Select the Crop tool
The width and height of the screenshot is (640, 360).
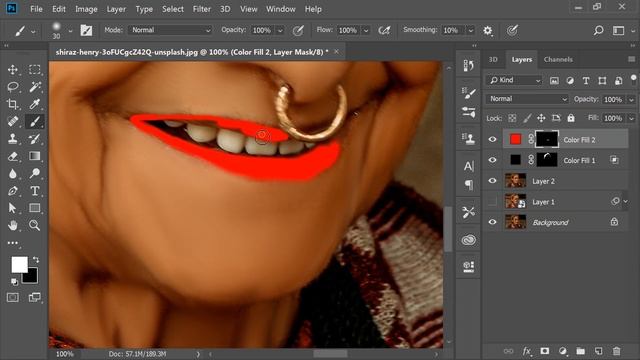(x=13, y=104)
